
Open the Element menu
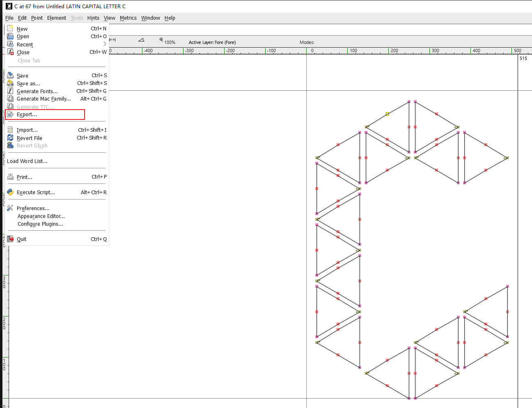pyautogui.click(x=57, y=18)
